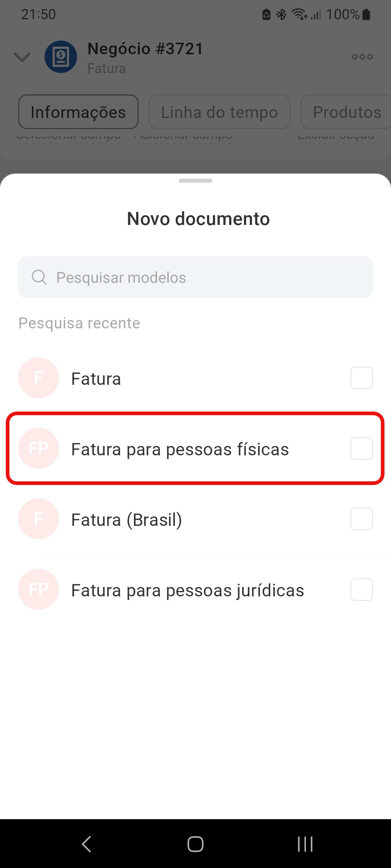
Task: Switch to the Linha do tempo tab
Action: coord(219,112)
